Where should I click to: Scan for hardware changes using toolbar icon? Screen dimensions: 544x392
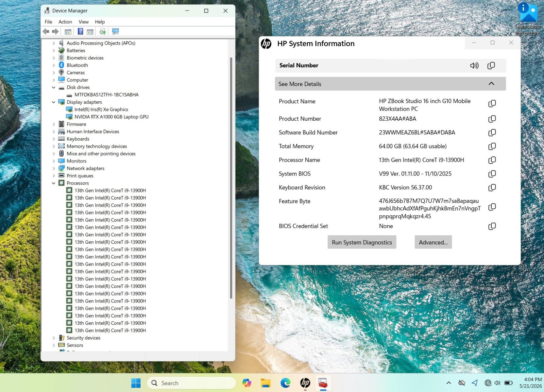(x=116, y=32)
